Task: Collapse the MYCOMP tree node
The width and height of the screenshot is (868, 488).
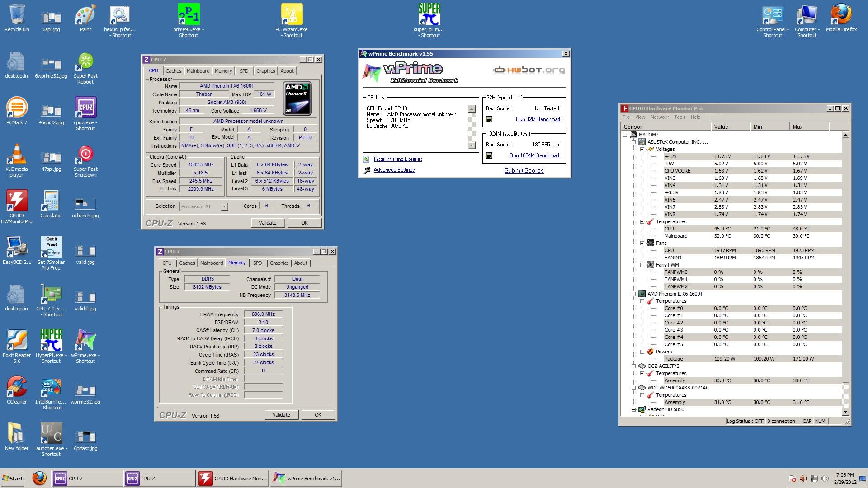Action: (625, 135)
